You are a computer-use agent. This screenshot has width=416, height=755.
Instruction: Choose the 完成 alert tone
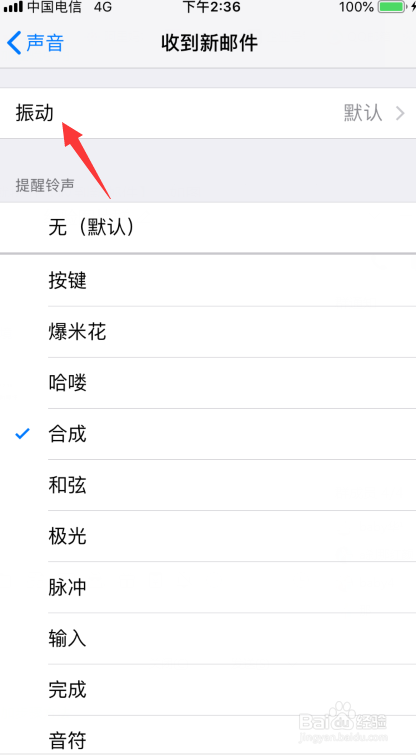click(x=208, y=690)
